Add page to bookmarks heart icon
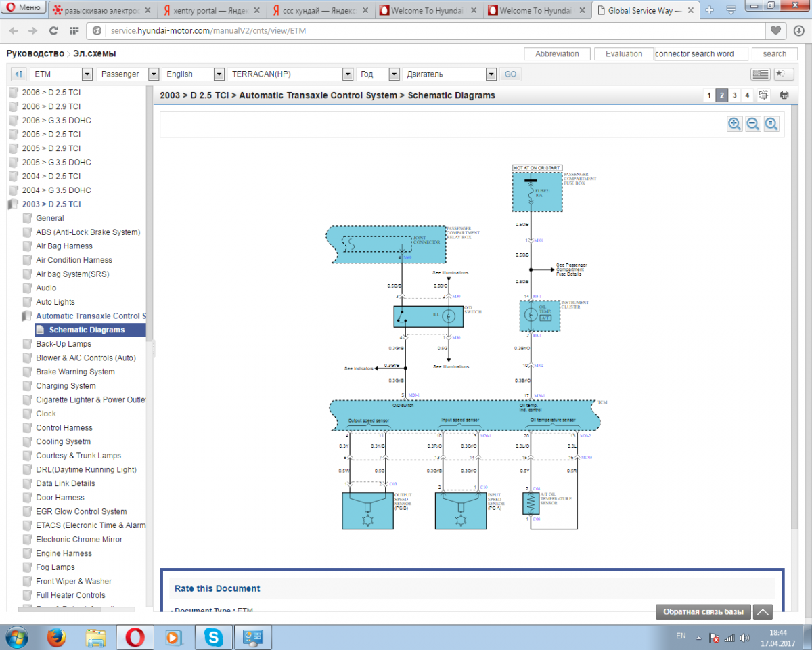Viewport: 812px width, 650px height. tap(776, 30)
